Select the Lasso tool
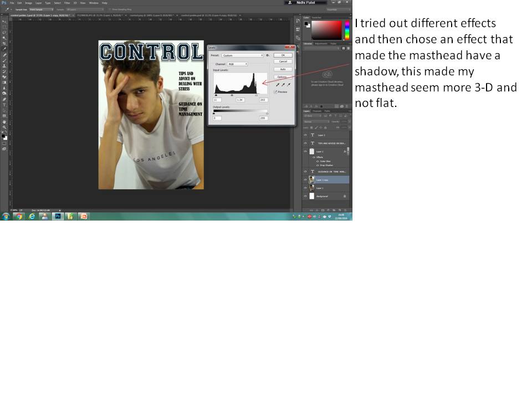The width and height of the screenshot is (532, 399). [x=4, y=32]
